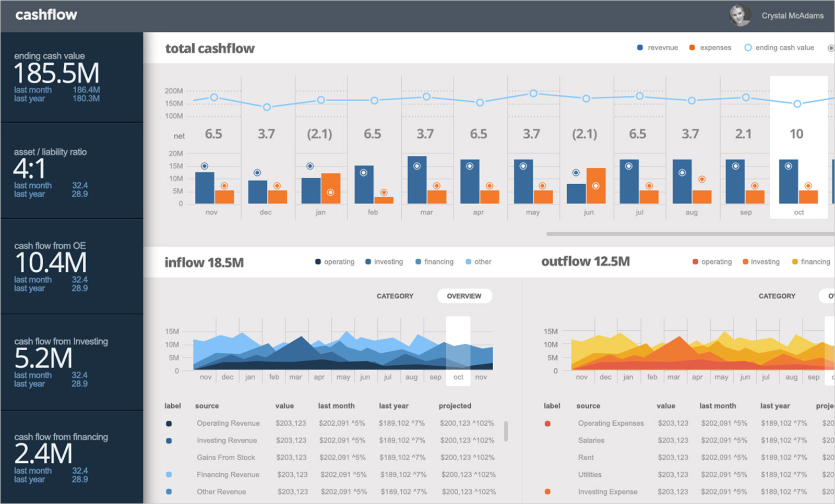Click the other legend dot in inflow chart

469,261
